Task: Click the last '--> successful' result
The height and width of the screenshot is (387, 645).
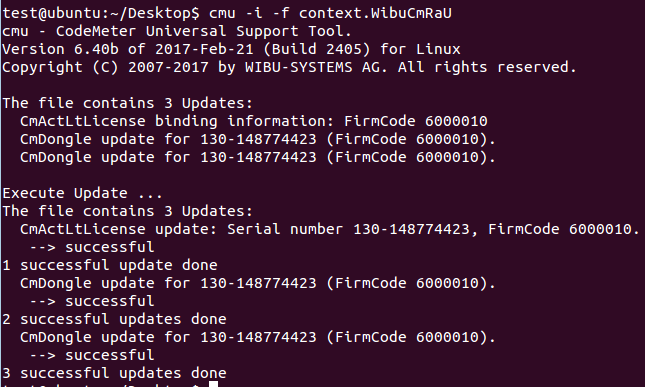Action: (x=92, y=355)
